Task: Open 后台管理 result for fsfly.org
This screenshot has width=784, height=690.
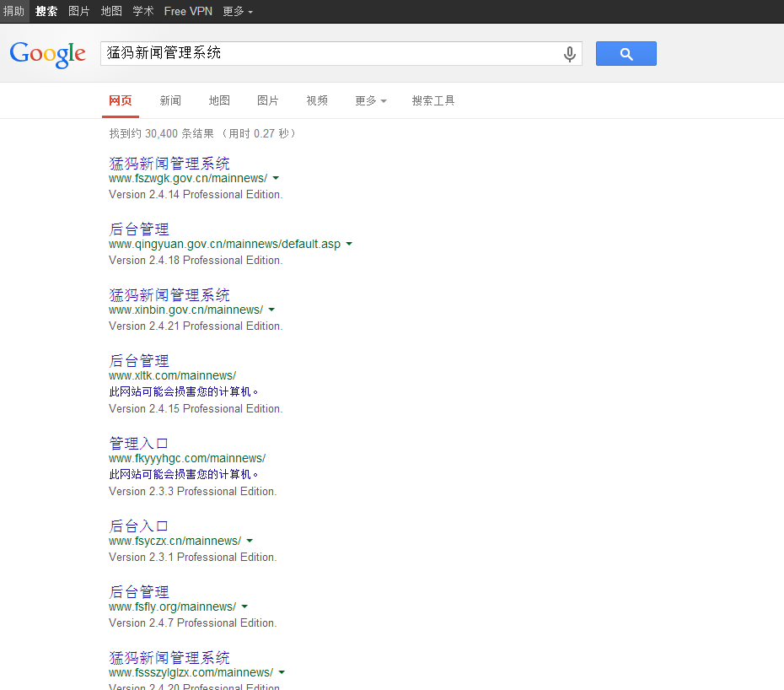Action: pos(139,592)
